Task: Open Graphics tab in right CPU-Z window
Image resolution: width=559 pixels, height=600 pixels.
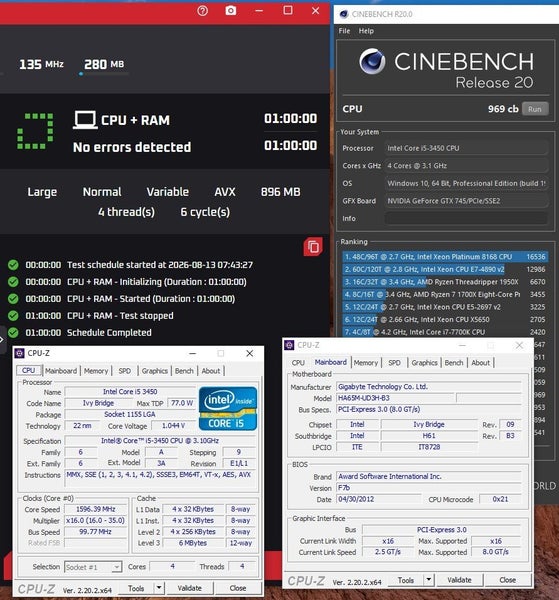Action: point(424,363)
